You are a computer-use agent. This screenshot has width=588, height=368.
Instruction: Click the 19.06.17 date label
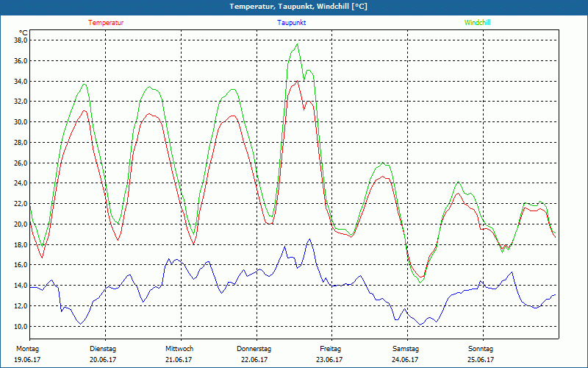27,360
